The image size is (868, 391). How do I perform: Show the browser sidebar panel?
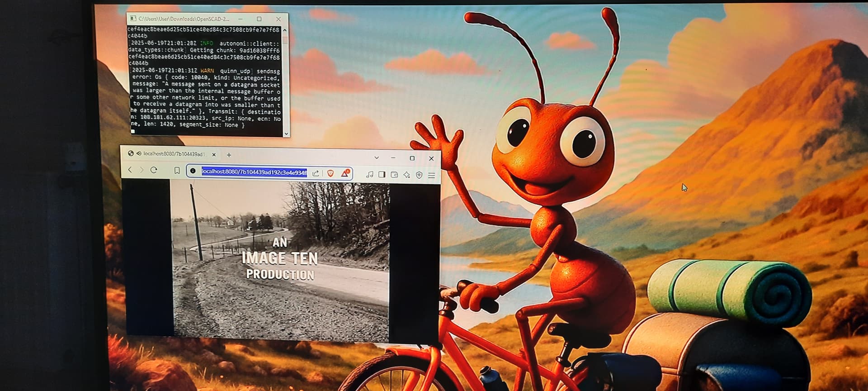(x=382, y=174)
